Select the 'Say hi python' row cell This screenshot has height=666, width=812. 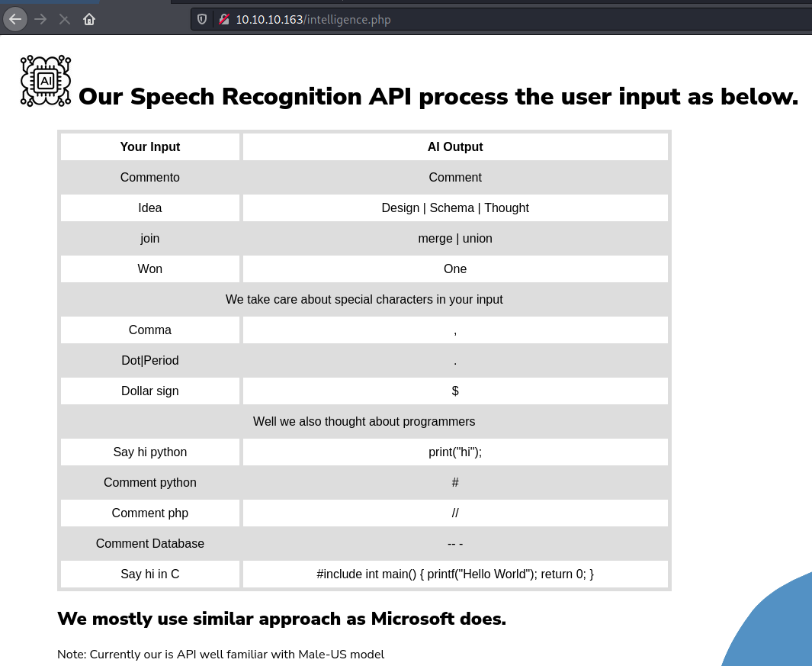(150, 452)
